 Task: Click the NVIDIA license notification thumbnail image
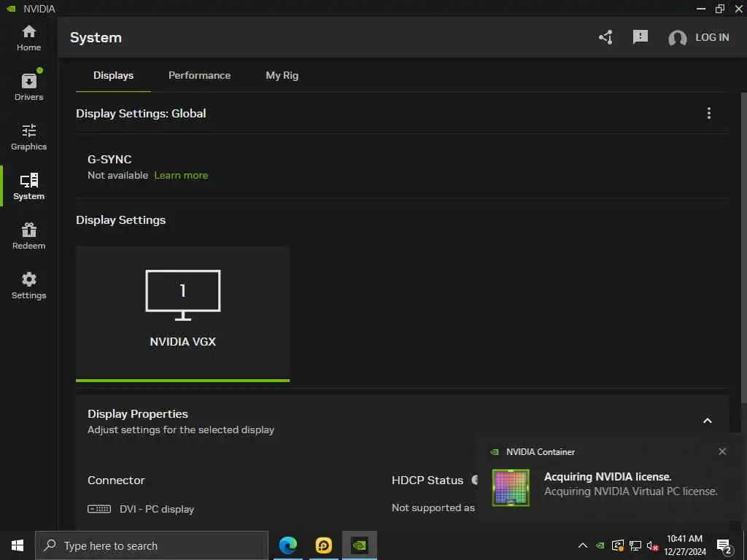pyautogui.click(x=510, y=487)
